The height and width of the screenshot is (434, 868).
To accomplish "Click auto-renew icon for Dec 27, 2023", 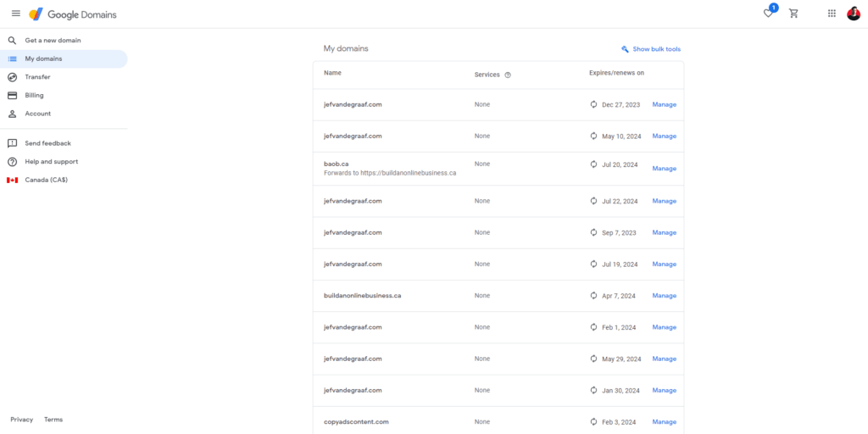I will pos(594,104).
